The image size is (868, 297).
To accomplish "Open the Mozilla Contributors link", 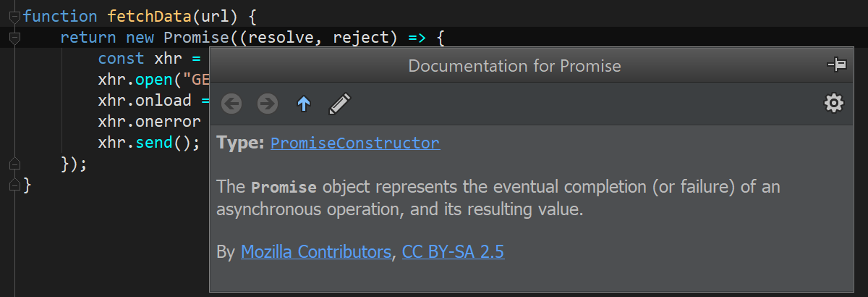I will (315, 252).
